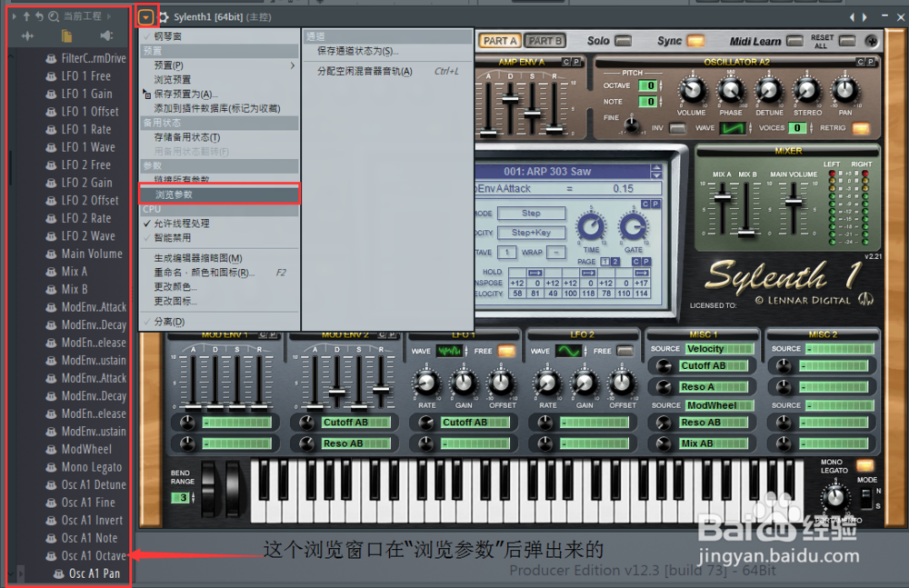Screen dimensions: 909x588
Task: Adjust mixer MIX A slider
Action: tap(723, 197)
